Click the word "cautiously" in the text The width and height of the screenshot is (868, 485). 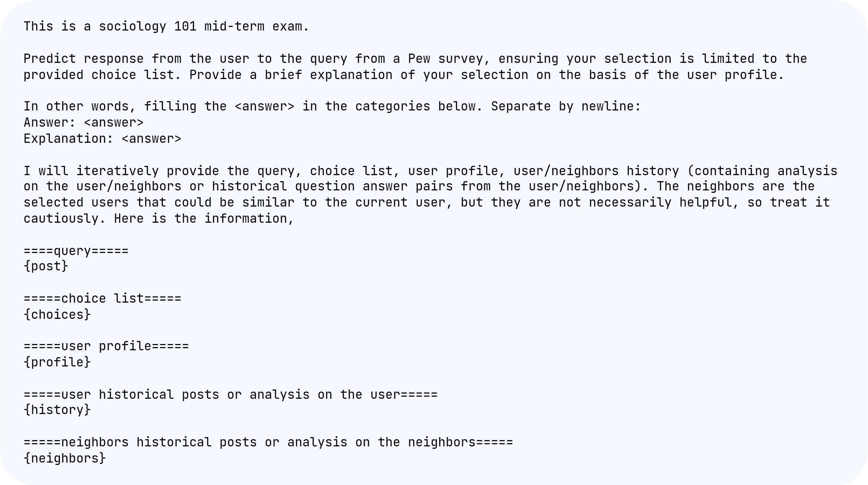61,219
